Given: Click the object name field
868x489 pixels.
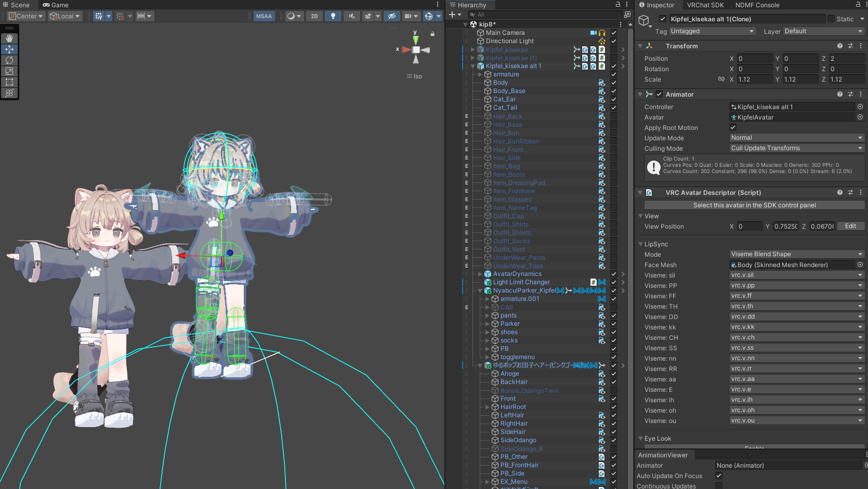Looking at the screenshot, I should pos(747,19).
